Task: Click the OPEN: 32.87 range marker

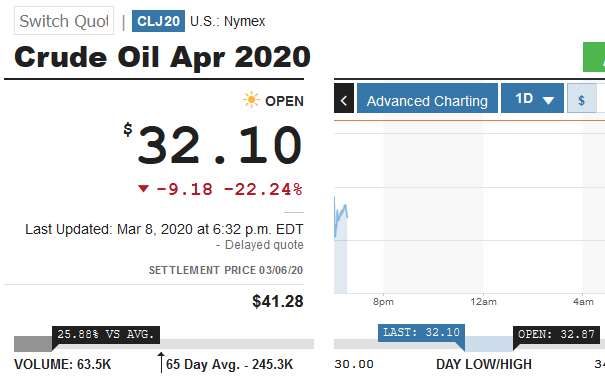Action: pos(556,334)
